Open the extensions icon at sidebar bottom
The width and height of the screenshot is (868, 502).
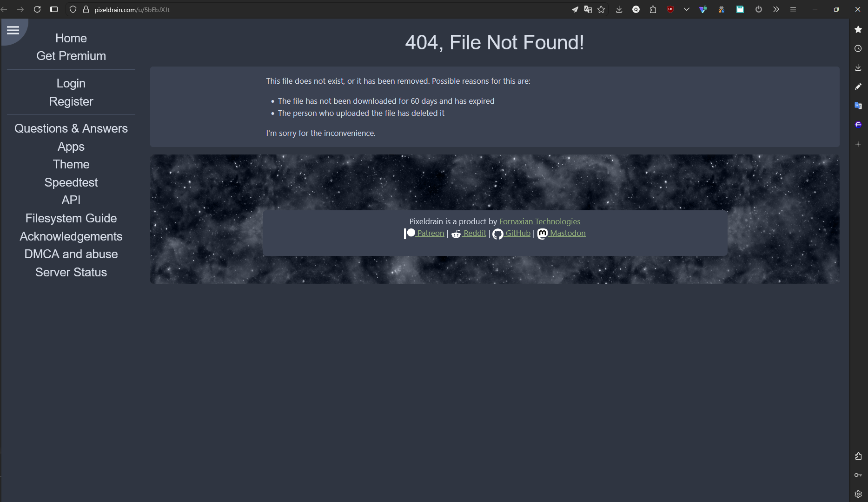point(858,456)
